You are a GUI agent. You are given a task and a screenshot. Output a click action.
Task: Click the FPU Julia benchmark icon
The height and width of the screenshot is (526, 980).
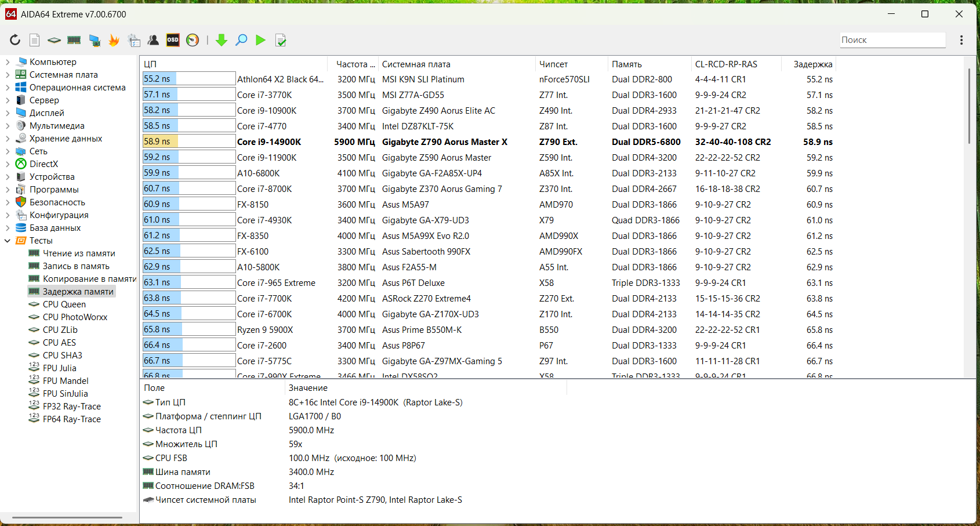click(x=34, y=368)
